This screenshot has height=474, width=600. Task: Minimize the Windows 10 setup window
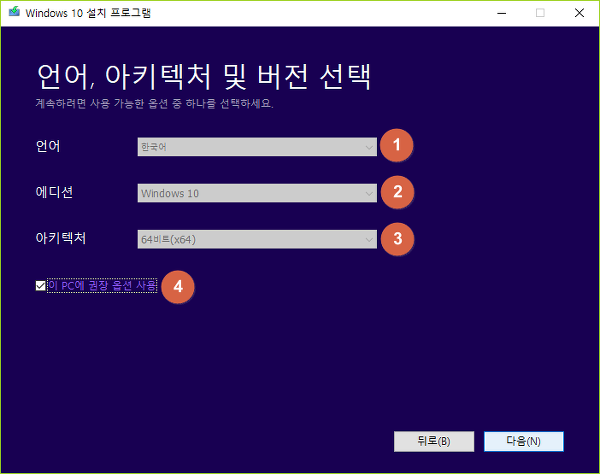tap(502, 13)
